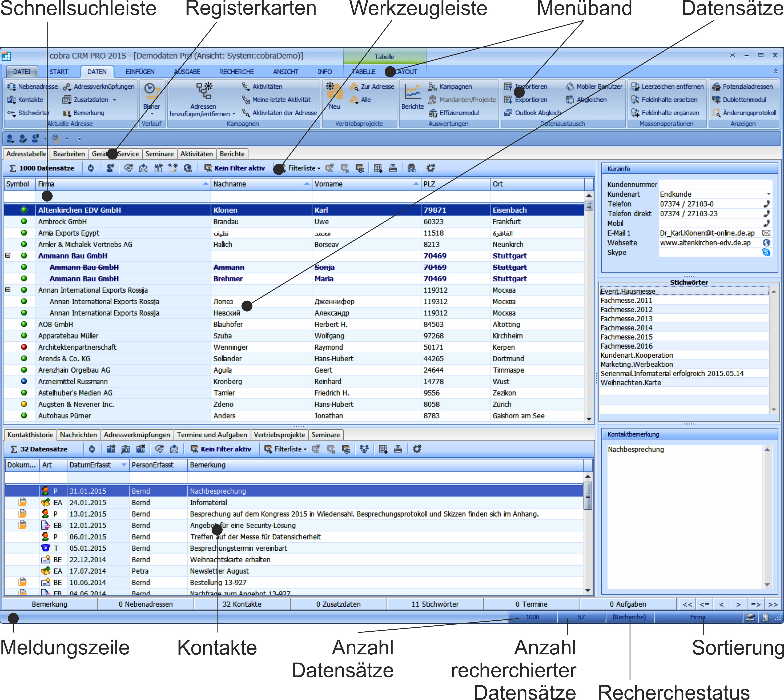Viewport: 784px width, 700px height.
Task: Click Zur Adresse in Vertriebsprojekte
Action: (372, 87)
